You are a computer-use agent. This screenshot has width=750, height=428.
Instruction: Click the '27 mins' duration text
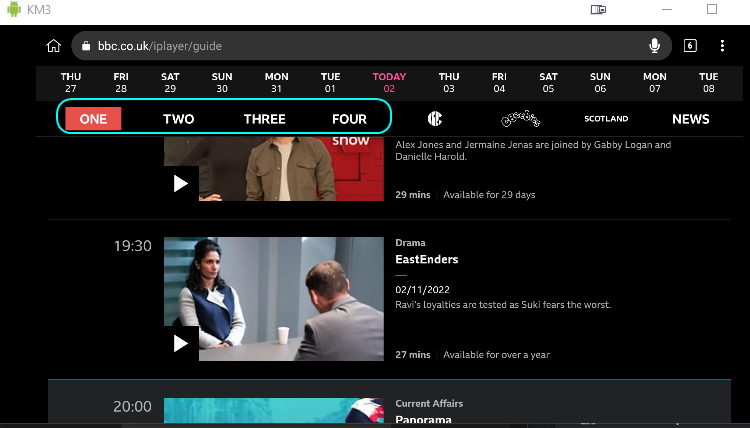(x=413, y=355)
